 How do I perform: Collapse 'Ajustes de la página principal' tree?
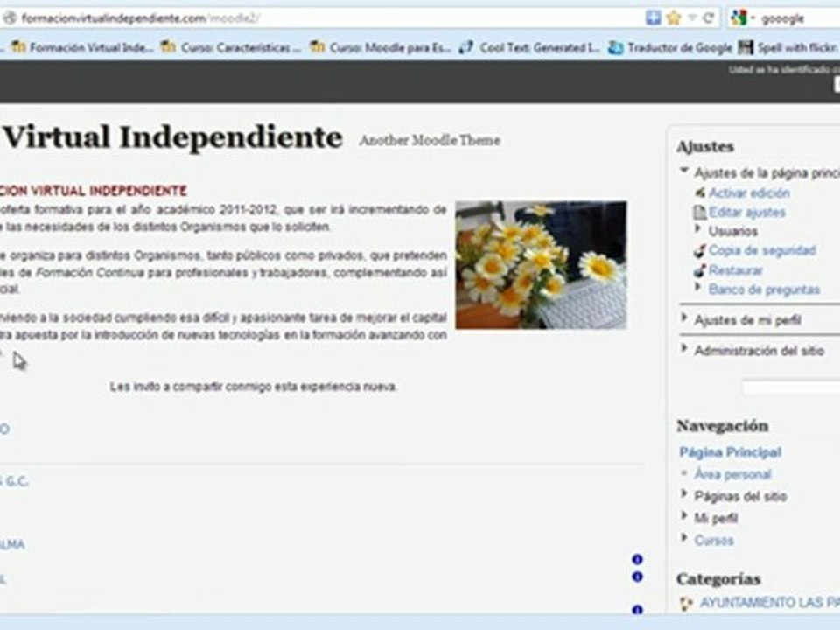[x=684, y=171]
